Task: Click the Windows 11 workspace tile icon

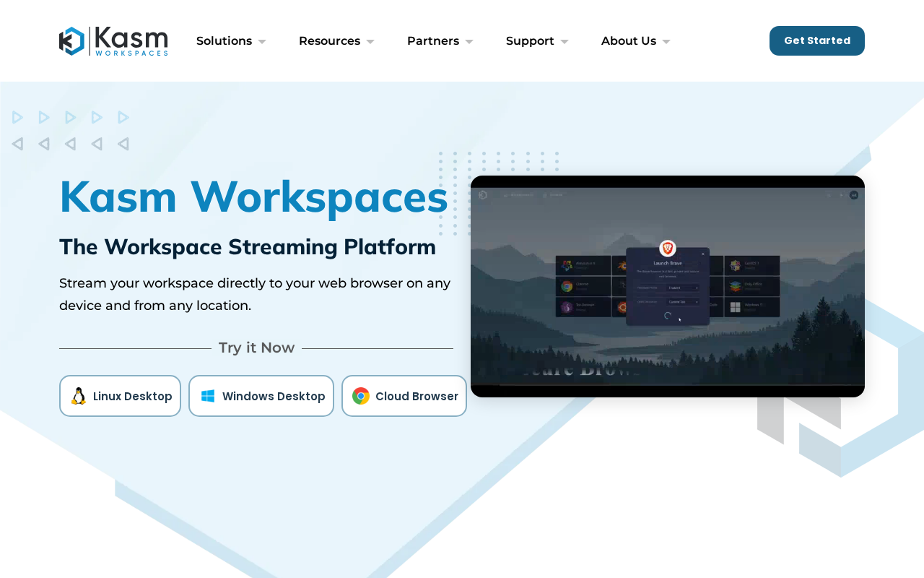Action: click(736, 307)
